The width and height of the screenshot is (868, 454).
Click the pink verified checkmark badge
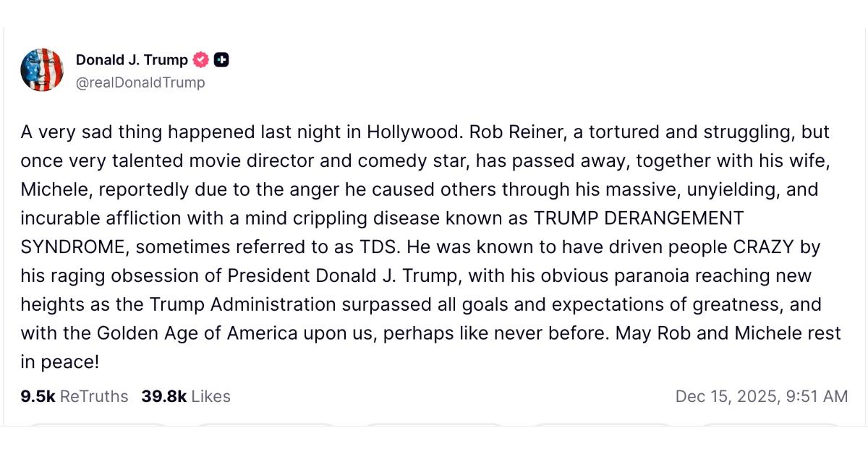(200, 59)
